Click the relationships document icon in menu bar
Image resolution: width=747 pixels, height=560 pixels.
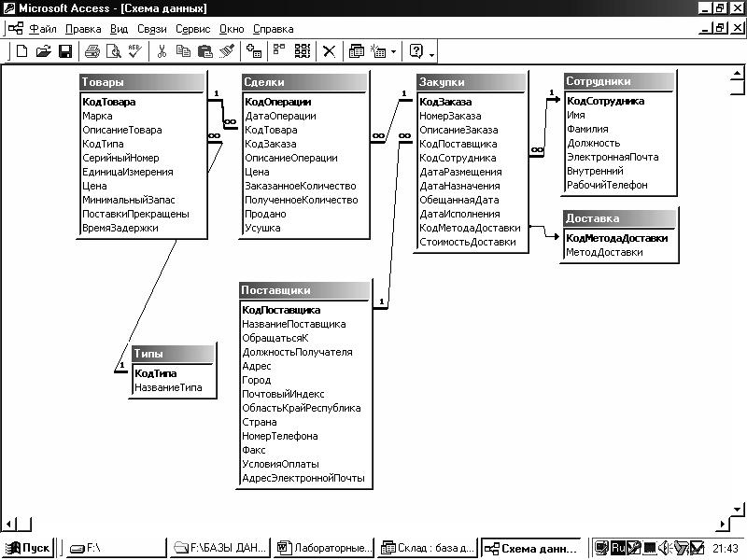[15, 29]
